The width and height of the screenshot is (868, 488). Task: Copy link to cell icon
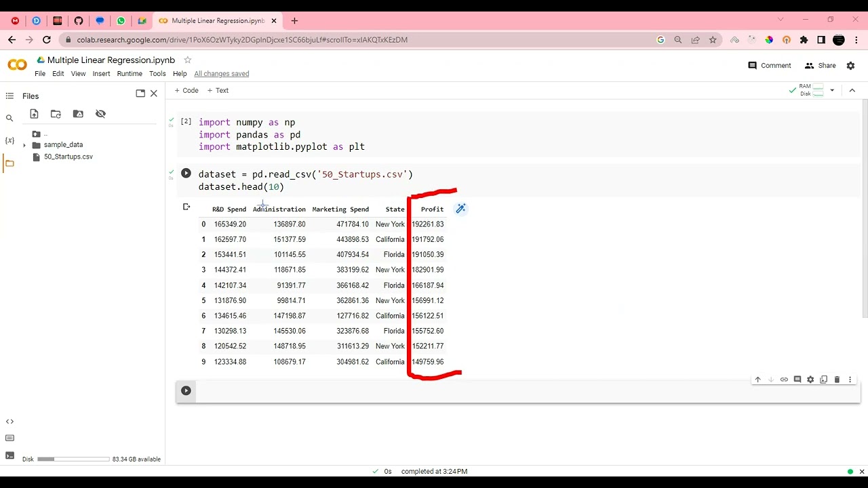pyautogui.click(x=784, y=380)
